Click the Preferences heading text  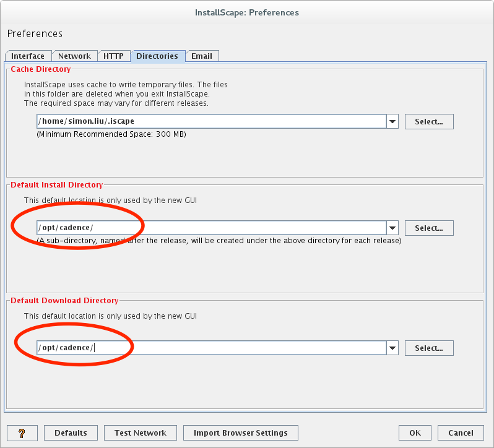coord(35,33)
